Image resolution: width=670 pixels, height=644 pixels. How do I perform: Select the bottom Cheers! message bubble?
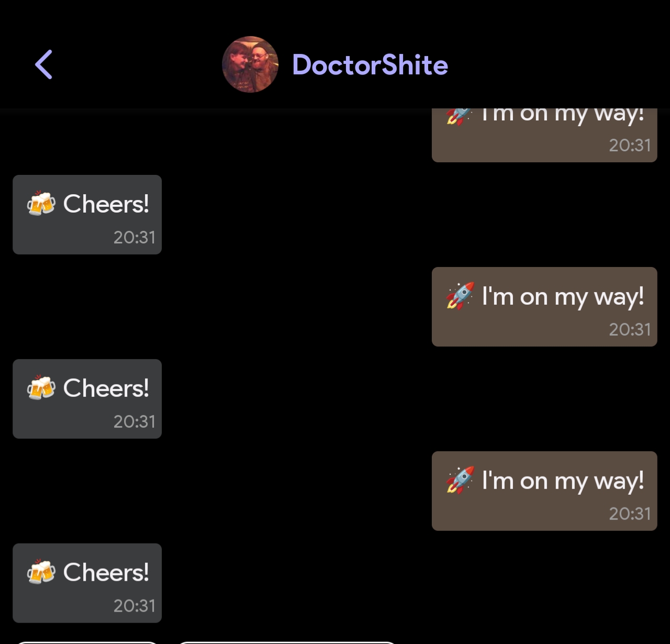[87, 583]
